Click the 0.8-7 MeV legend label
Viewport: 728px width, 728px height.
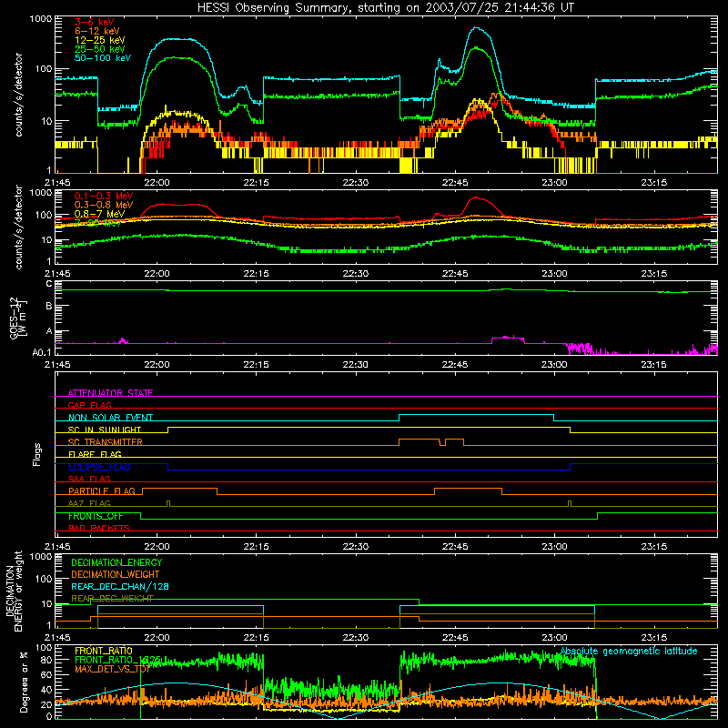click(99, 214)
